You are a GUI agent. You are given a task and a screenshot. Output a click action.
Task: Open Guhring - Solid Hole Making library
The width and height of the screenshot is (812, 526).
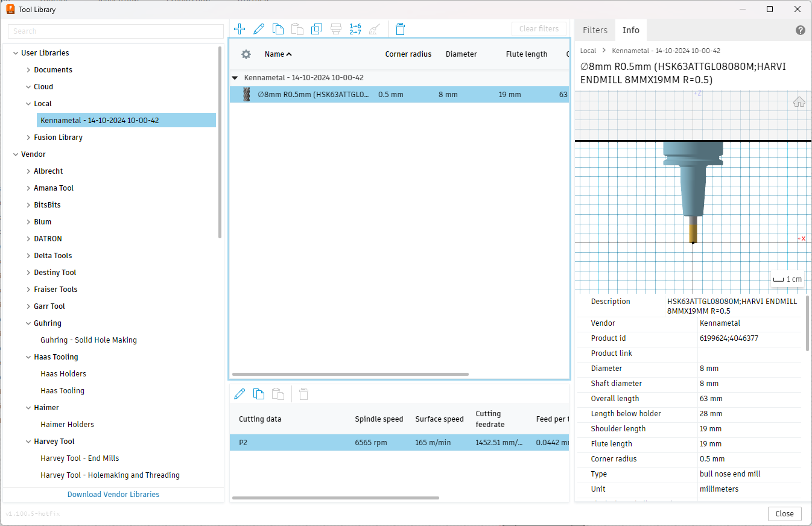[x=89, y=340]
